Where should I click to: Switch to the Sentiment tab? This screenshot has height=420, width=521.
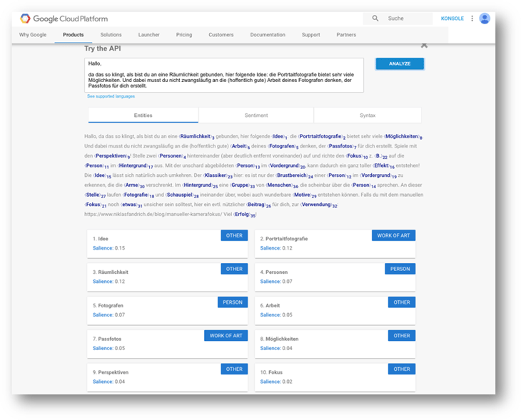[256, 116]
